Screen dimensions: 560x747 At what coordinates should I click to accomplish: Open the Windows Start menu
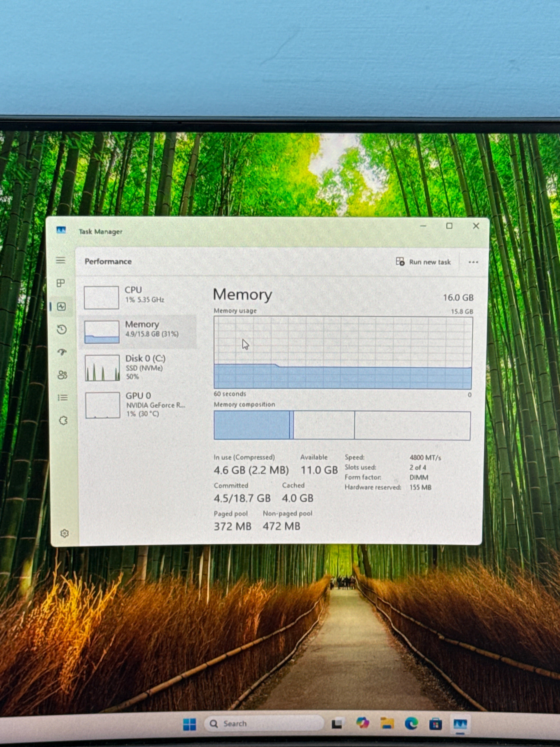189,724
